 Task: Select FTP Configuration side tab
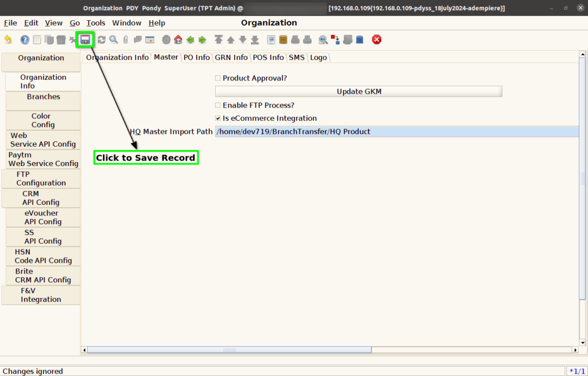pyautogui.click(x=41, y=178)
